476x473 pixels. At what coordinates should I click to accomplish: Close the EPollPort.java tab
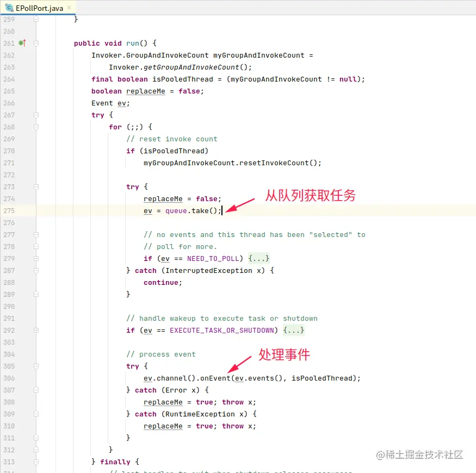(69, 8)
